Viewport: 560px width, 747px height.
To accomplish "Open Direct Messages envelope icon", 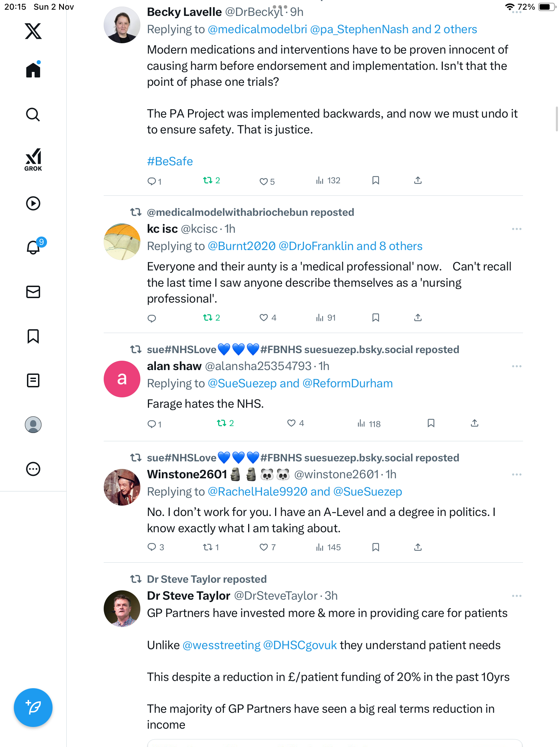I will tap(33, 292).
